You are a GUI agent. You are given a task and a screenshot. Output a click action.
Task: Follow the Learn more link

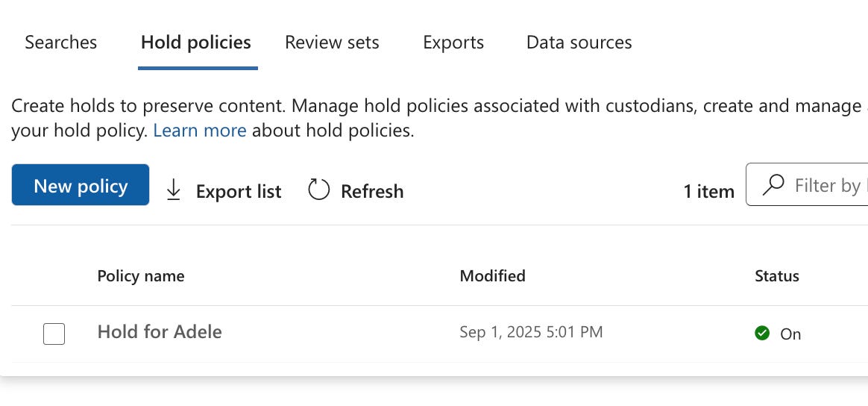click(200, 131)
